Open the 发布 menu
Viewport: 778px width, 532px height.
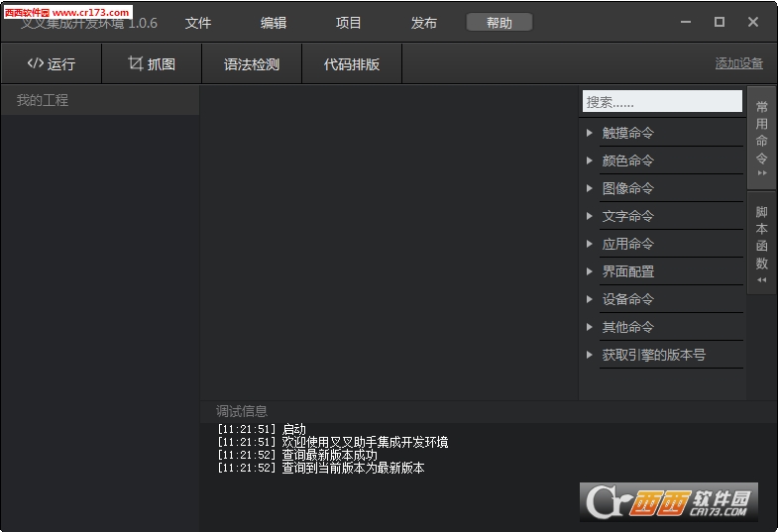424,23
